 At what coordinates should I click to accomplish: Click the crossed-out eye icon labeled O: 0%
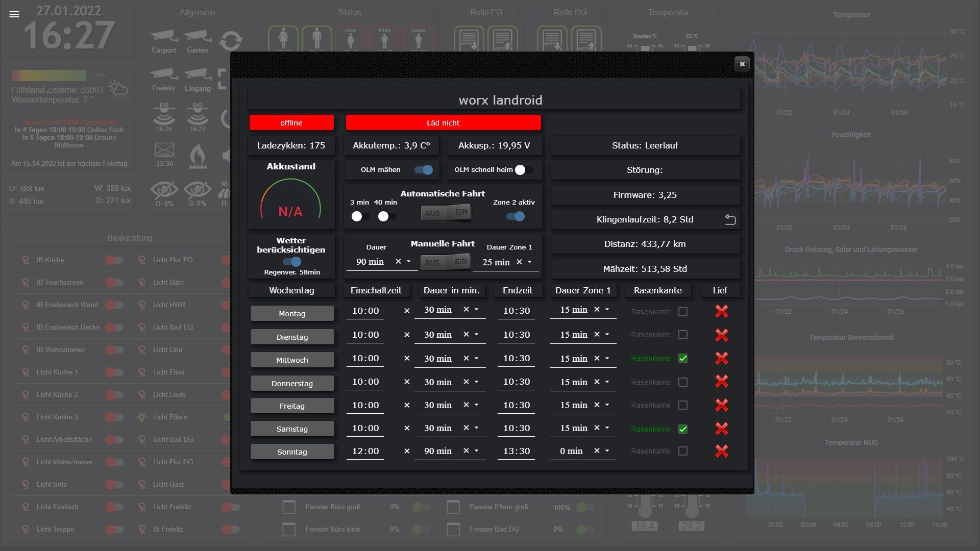click(164, 190)
